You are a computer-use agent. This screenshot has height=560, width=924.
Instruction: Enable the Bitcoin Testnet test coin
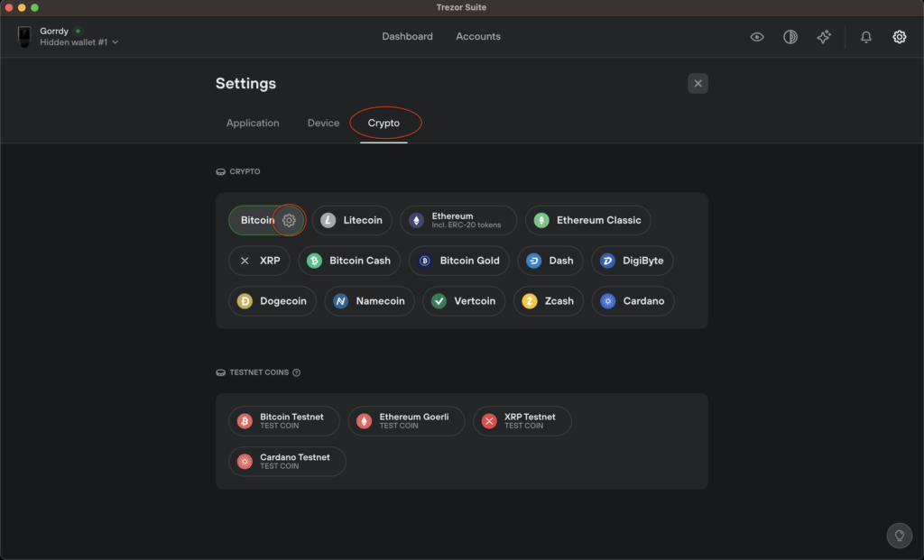[284, 421]
